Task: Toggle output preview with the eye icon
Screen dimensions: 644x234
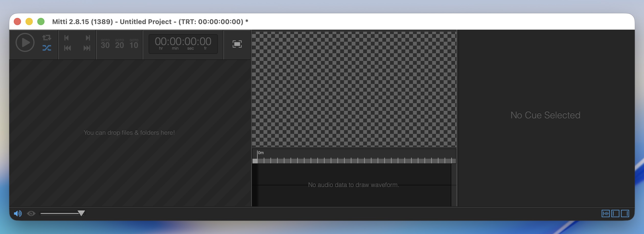Action: point(31,213)
